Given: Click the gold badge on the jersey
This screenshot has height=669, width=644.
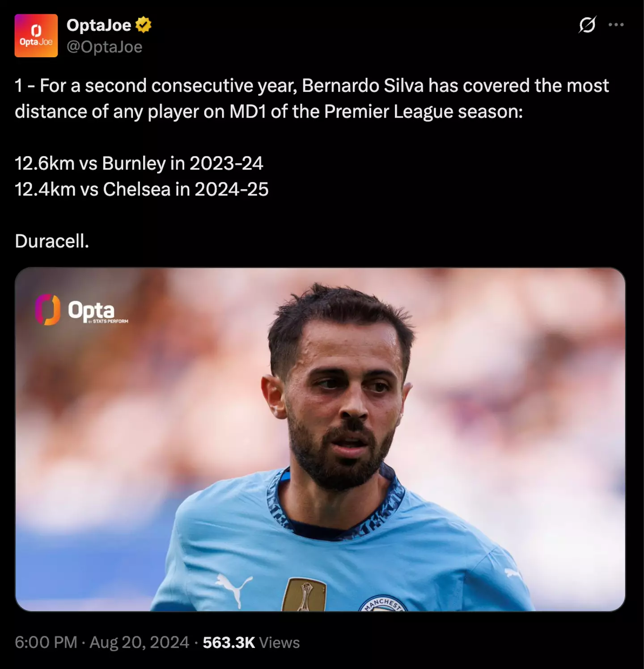Looking at the screenshot, I should tap(305, 595).
